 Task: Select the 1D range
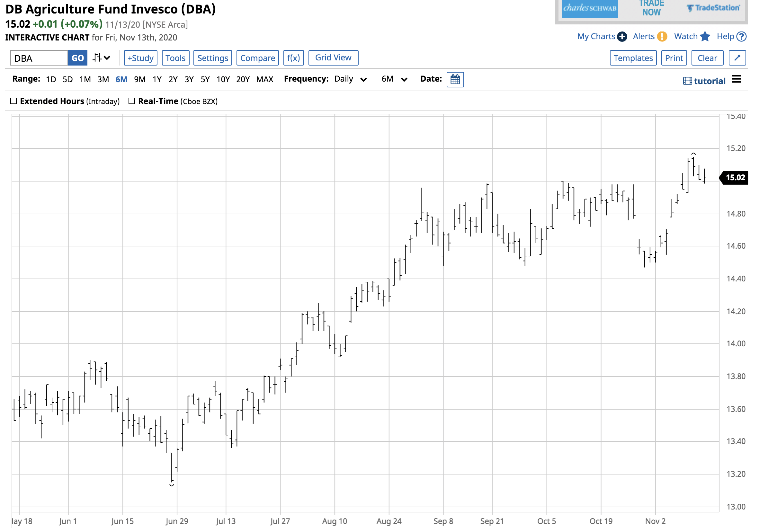coord(51,79)
